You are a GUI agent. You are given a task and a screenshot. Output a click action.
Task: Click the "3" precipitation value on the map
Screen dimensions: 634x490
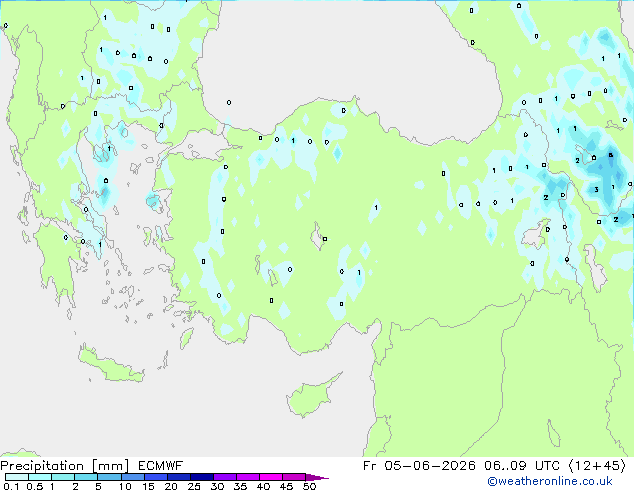(596, 190)
